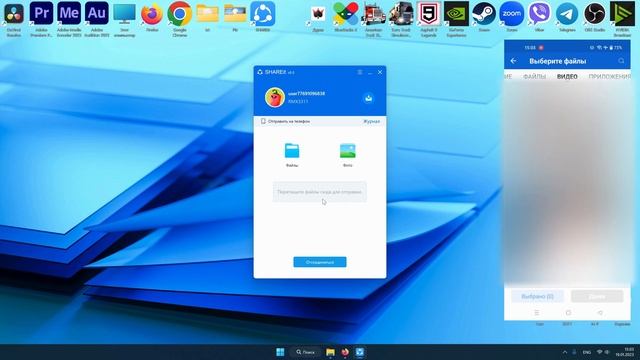Screen dimensions: 640x360
Task: Tap the phone back navigation button
Action: [600, 313]
